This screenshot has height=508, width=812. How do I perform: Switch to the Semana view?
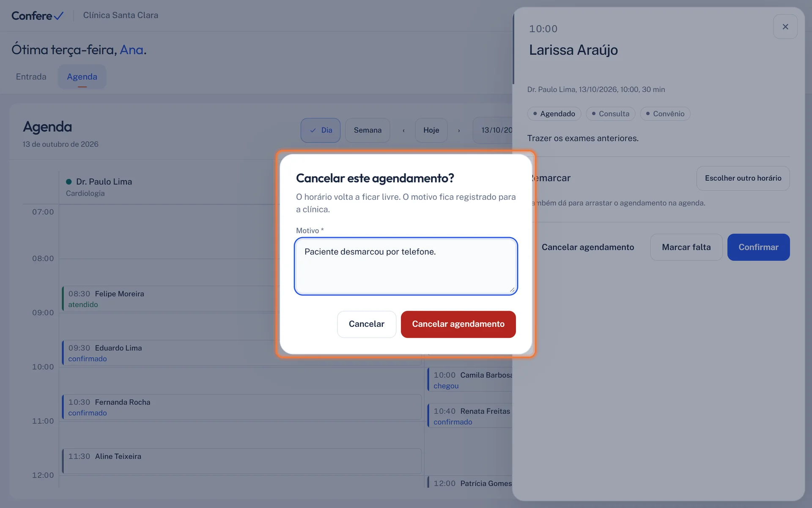(x=368, y=130)
